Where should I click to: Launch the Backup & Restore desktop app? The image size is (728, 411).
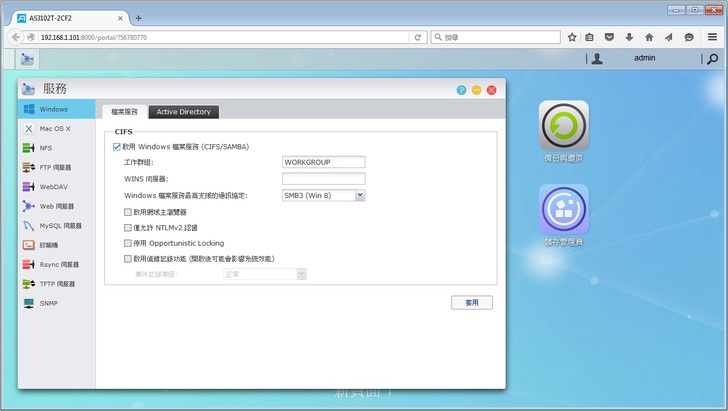click(x=564, y=130)
